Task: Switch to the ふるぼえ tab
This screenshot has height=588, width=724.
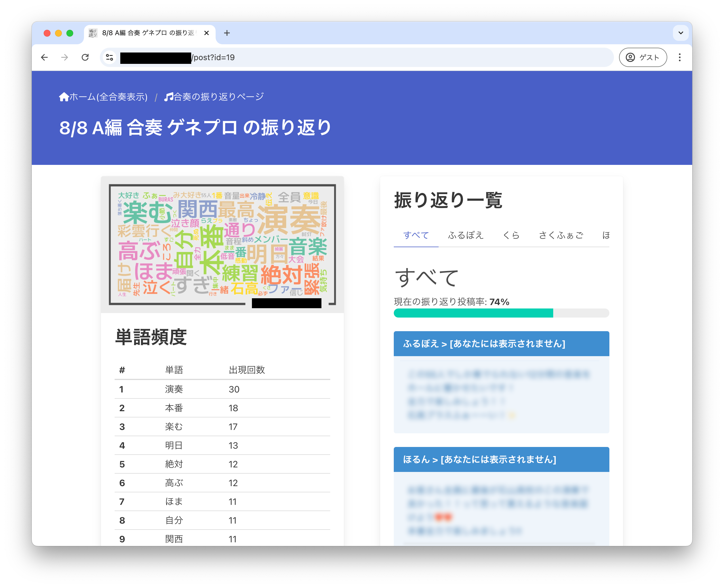Action: click(x=465, y=235)
